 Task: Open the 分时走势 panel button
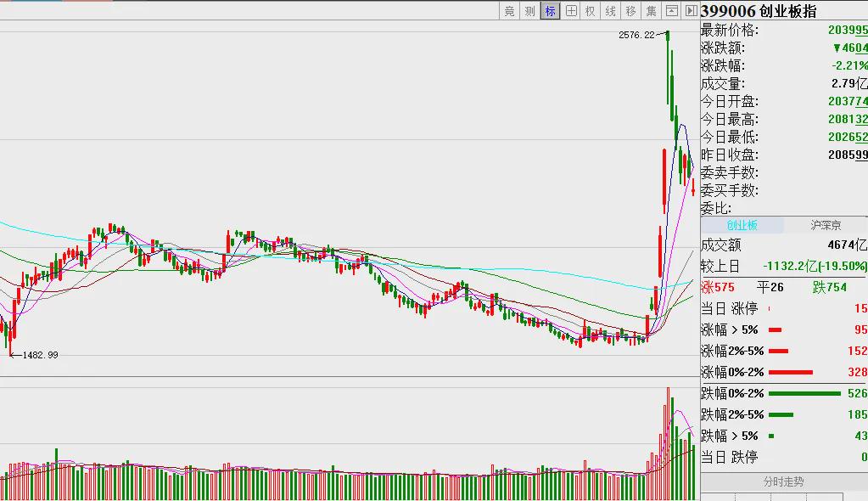[x=783, y=481]
